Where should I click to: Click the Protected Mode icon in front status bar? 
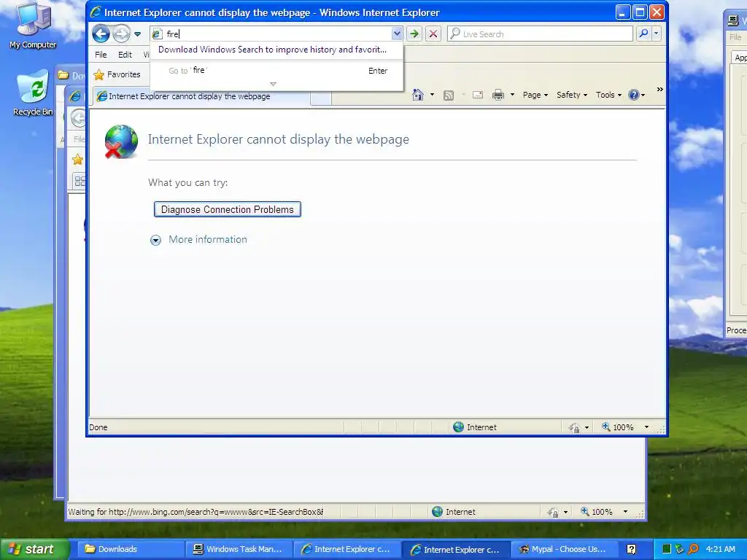[x=574, y=427]
